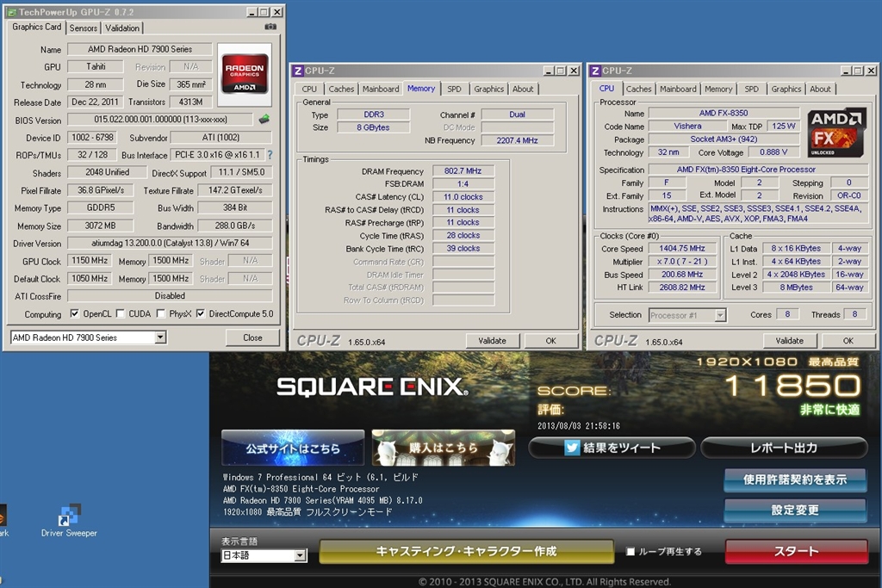This screenshot has width=882, height=588.
Task: Click the Level 3 cache 8 MBytes value
Action: (x=796, y=287)
